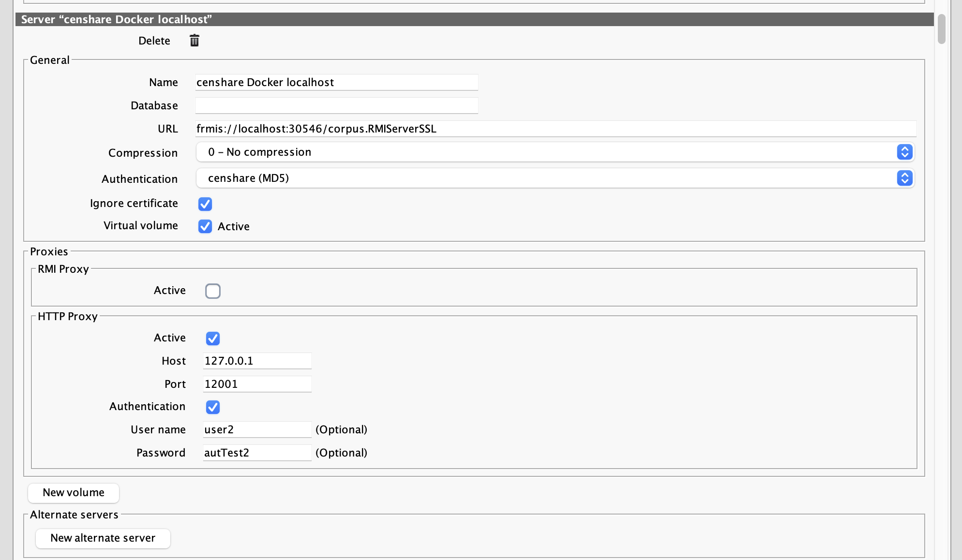Click the New volume button
Image resolution: width=962 pixels, height=560 pixels.
point(74,493)
